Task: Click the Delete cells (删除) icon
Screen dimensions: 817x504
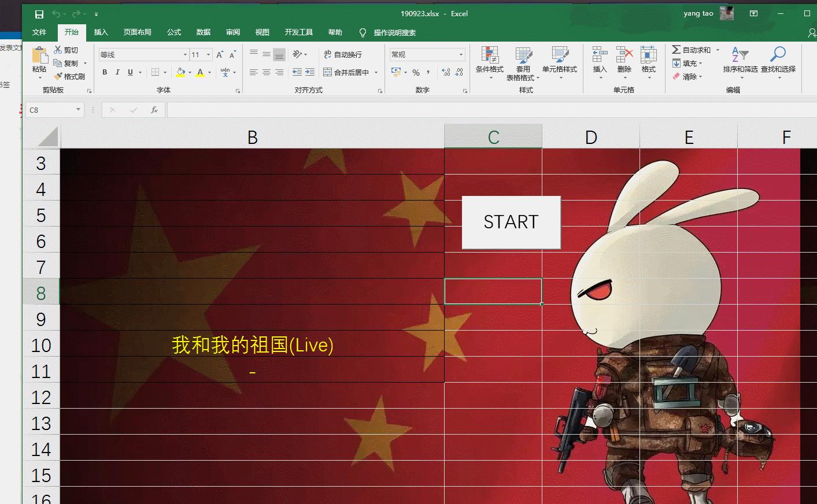Action: [624, 55]
